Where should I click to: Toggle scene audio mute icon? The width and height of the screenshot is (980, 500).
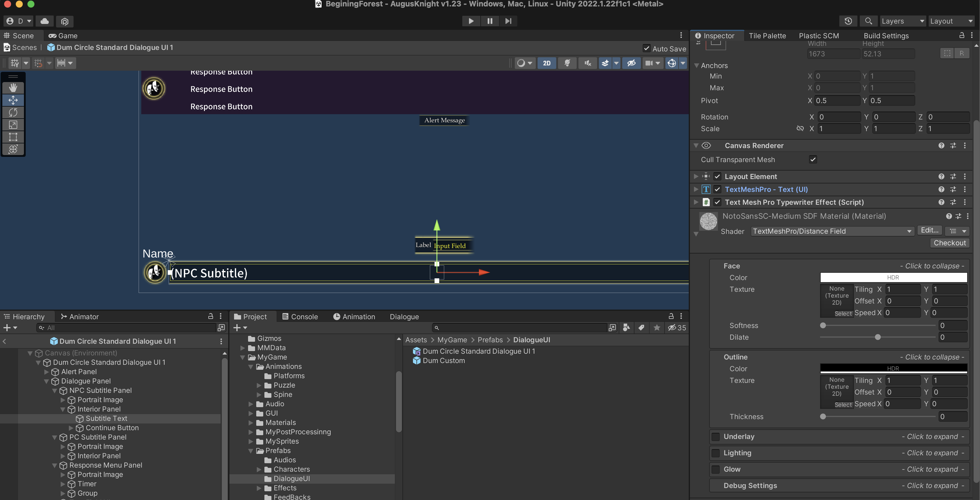pos(588,63)
